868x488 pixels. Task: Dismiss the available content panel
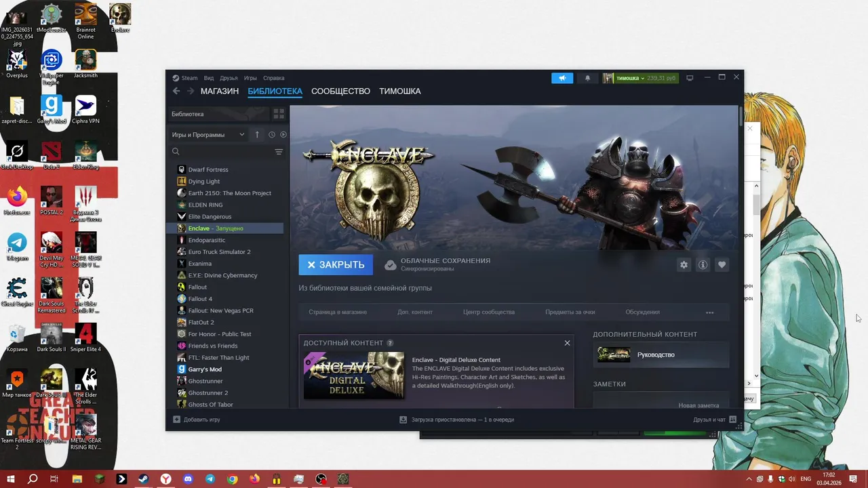(x=567, y=343)
